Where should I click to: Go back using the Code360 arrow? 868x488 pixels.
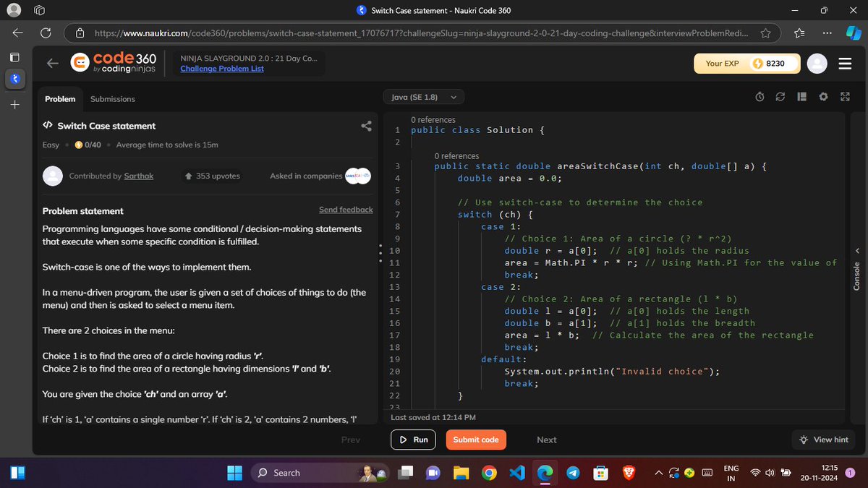pos(53,64)
